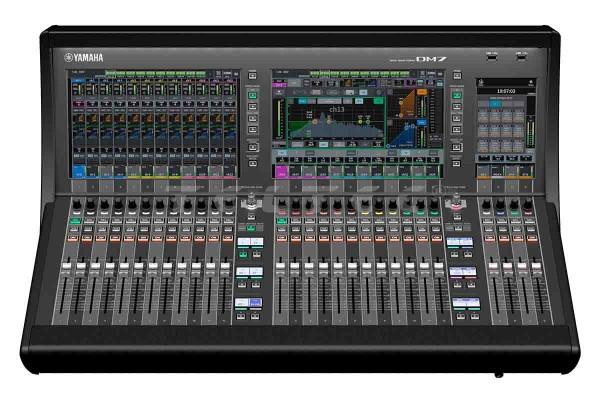Image resolution: width=600 pixels, height=400 pixels.
Task: Tap the blue channel name on the left screen
Action: pos(78,171)
